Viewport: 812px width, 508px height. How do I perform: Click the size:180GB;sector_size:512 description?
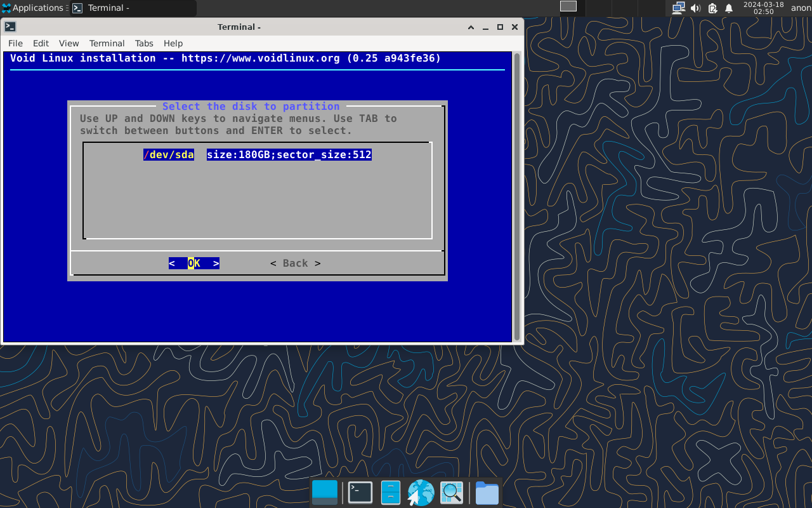coord(289,155)
